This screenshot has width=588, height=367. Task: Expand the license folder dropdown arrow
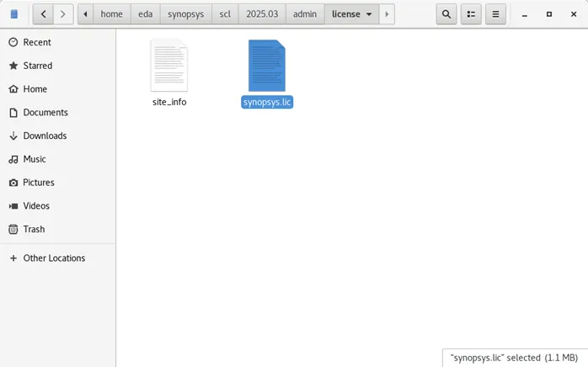click(369, 14)
